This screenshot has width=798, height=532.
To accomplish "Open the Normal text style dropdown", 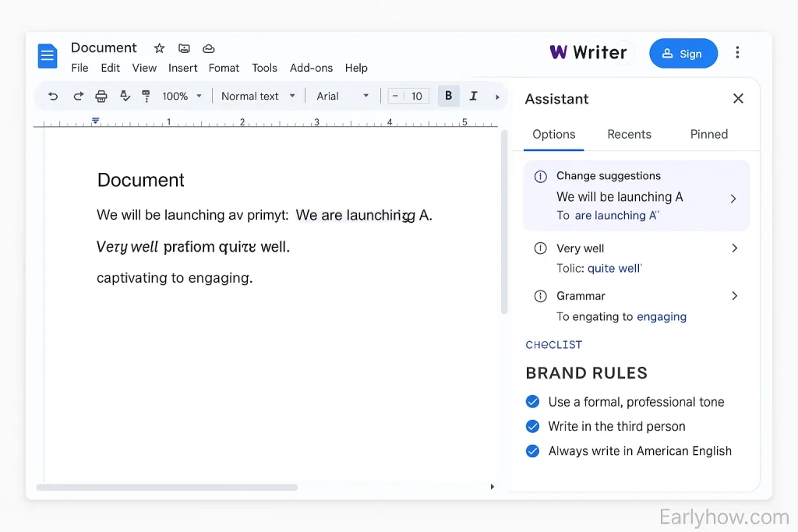I will 258,97.
